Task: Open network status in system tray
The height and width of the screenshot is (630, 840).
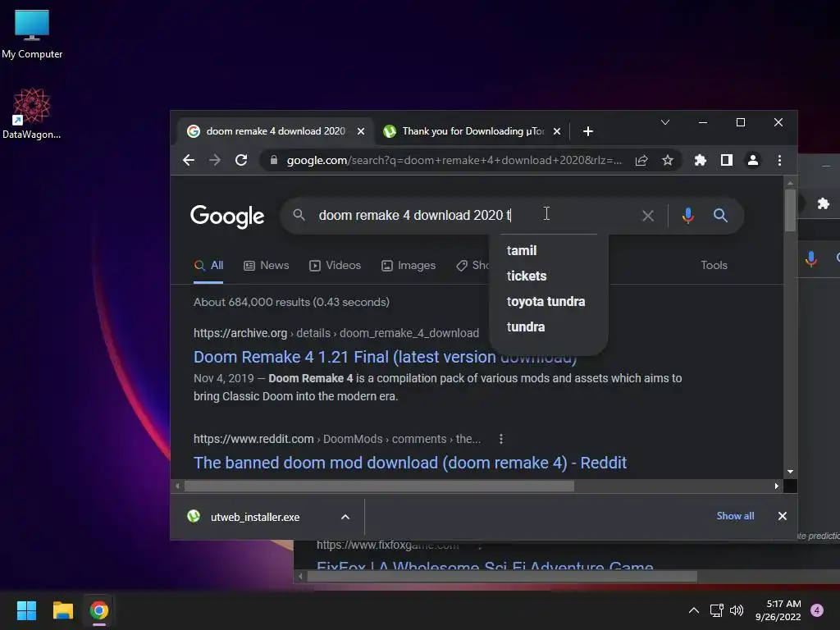Action: [x=716, y=610]
